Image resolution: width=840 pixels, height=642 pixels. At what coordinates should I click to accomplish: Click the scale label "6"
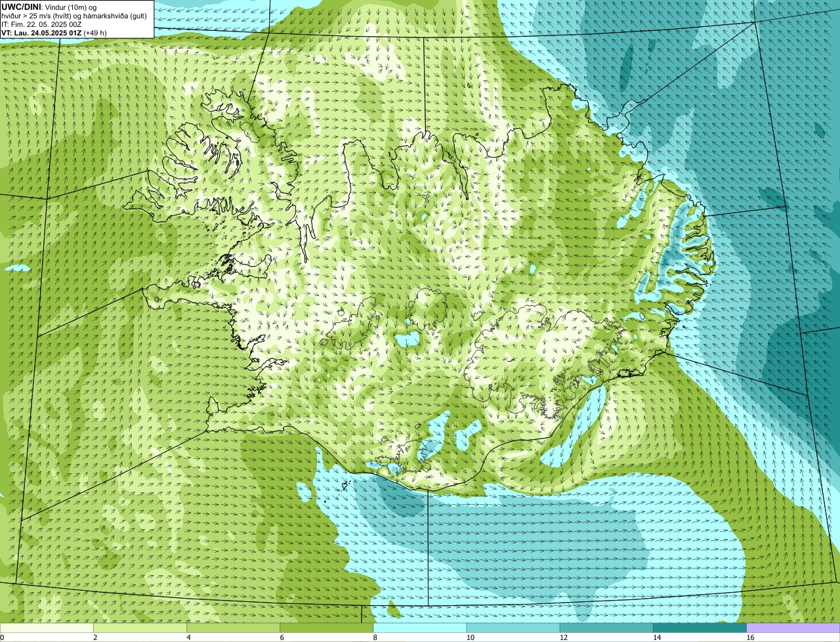tap(282, 637)
